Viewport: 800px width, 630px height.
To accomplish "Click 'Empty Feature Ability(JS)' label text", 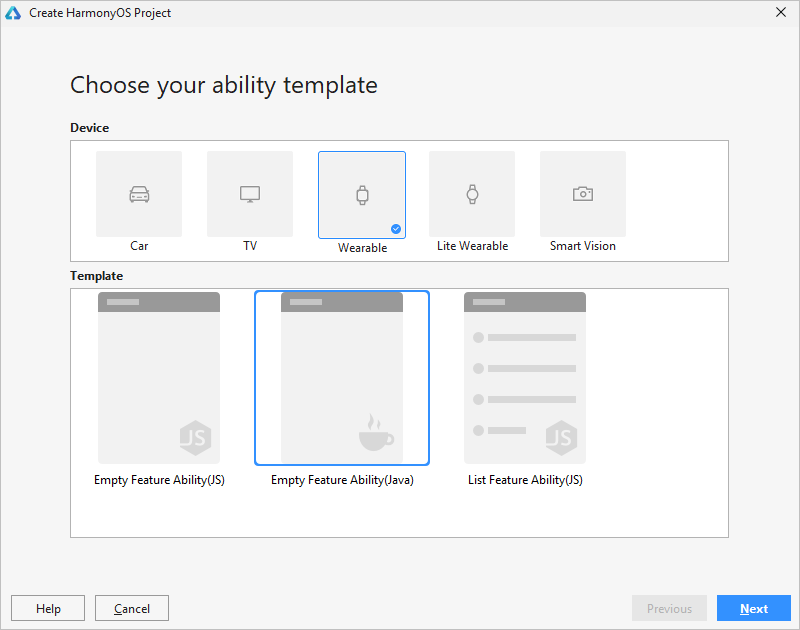I will (159, 480).
